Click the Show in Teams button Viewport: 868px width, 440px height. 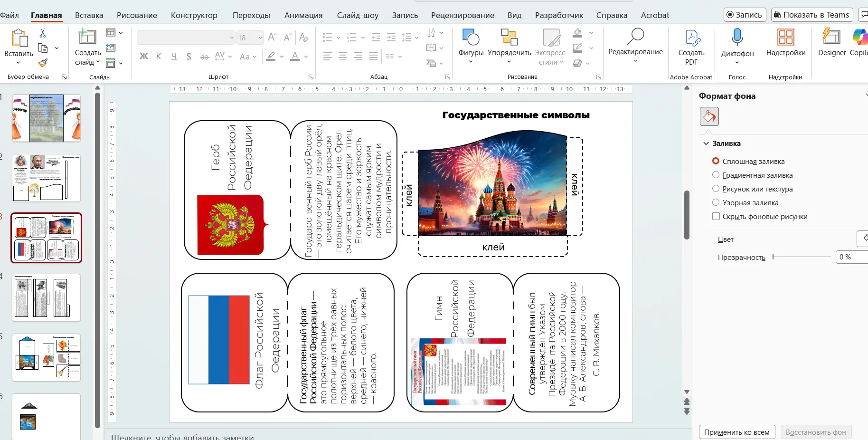tap(811, 15)
